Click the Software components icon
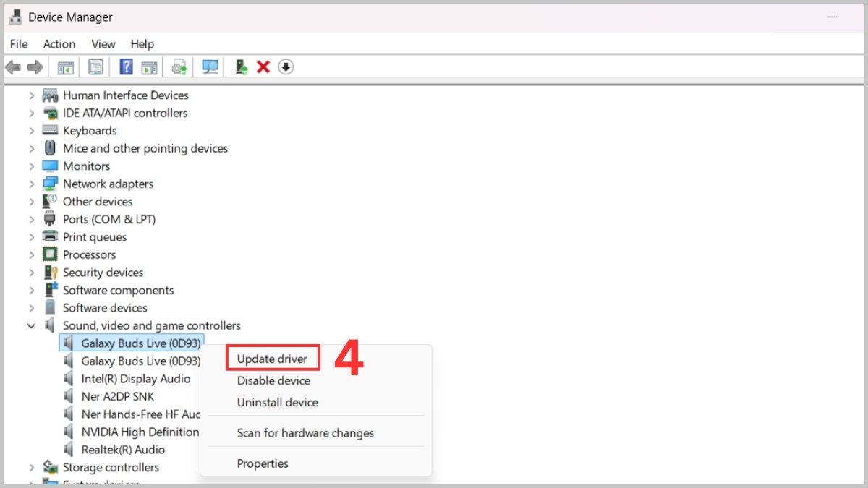The width and height of the screenshot is (868, 488). pos(50,290)
